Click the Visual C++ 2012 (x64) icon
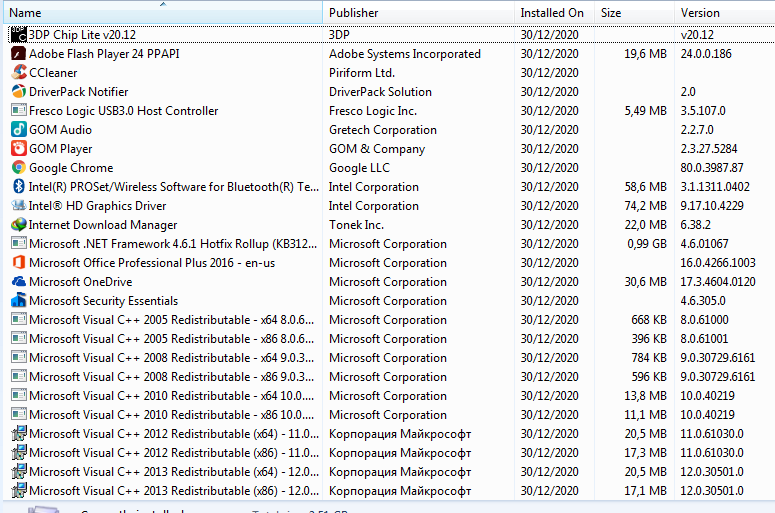 tap(19, 434)
